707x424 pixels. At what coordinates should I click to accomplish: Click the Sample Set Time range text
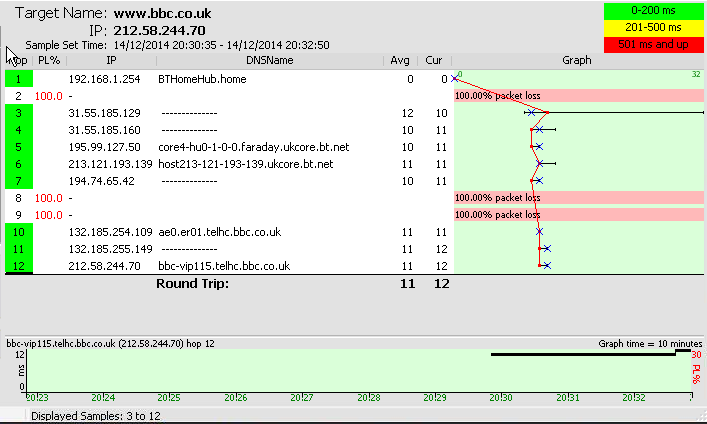[x=221, y=45]
